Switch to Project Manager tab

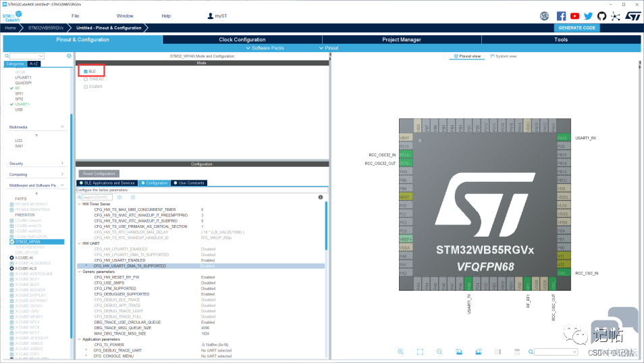pyautogui.click(x=402, y=39)
